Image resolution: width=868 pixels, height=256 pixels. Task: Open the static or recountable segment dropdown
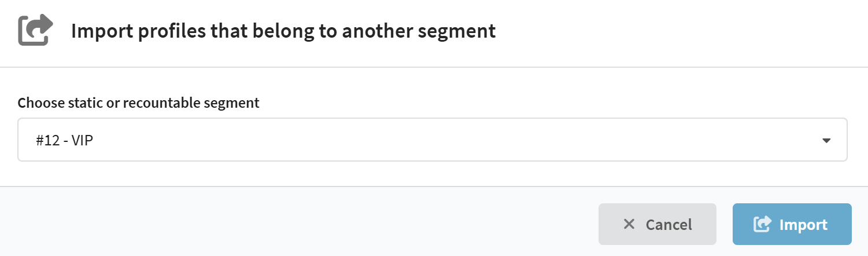tap(432, 140)
